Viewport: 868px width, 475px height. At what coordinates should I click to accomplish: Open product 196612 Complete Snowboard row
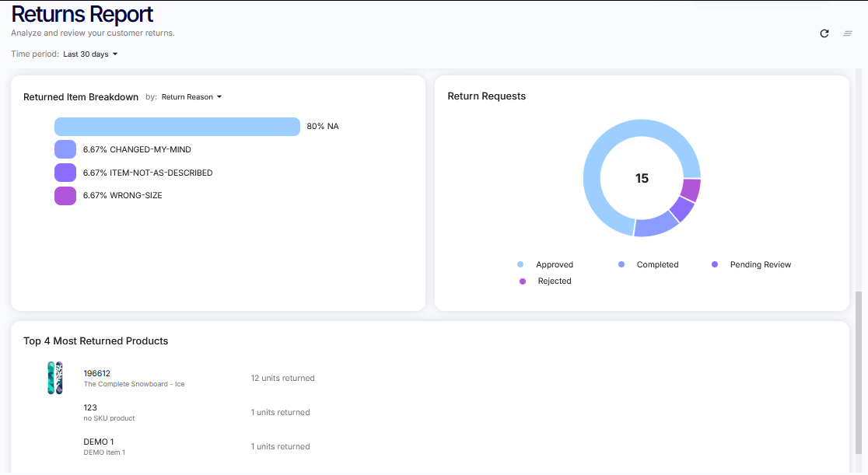tap(134, 378)
